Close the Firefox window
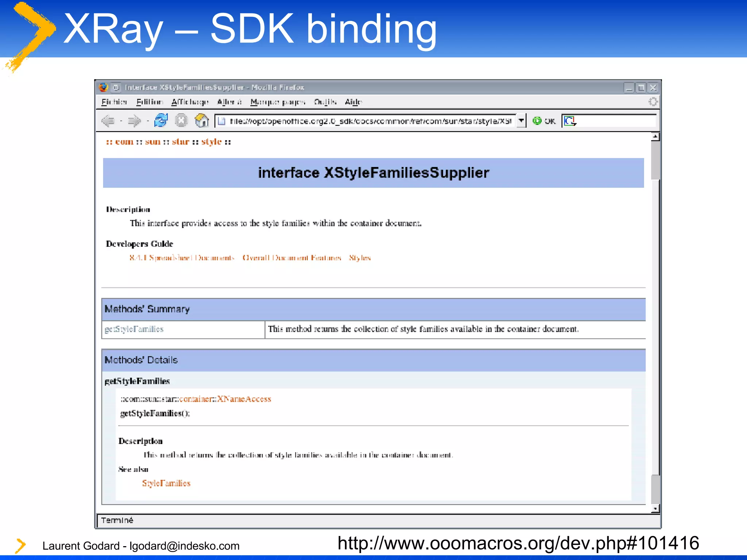This screenshot has width=747, height=560. click(x=653, y=88)
